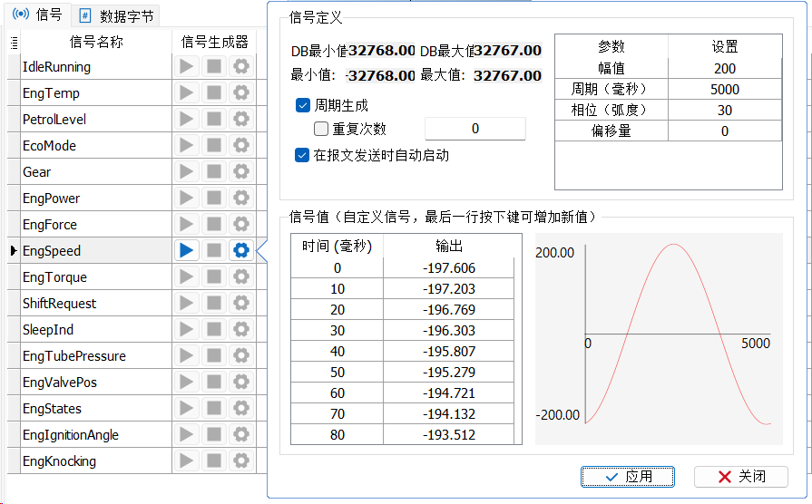The width and height of the screenshot is (812, 504).
Task: Click the 应用 apply button
Action: [x=628, y=477]
